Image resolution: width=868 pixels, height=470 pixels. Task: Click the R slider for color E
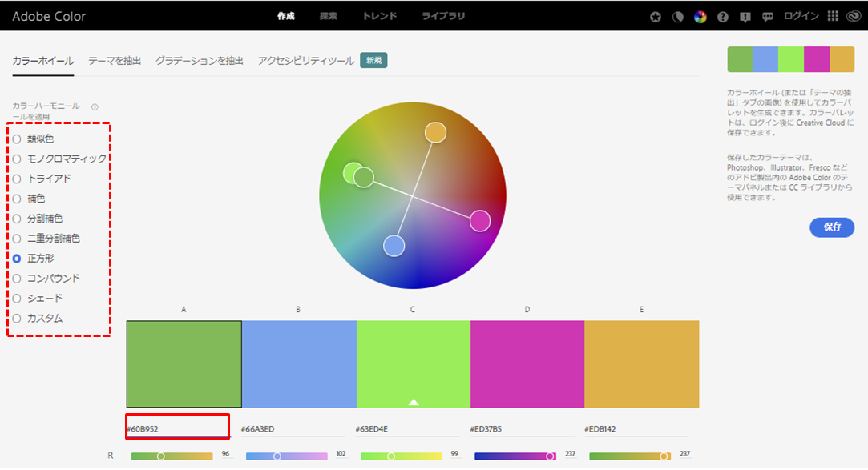630,456
